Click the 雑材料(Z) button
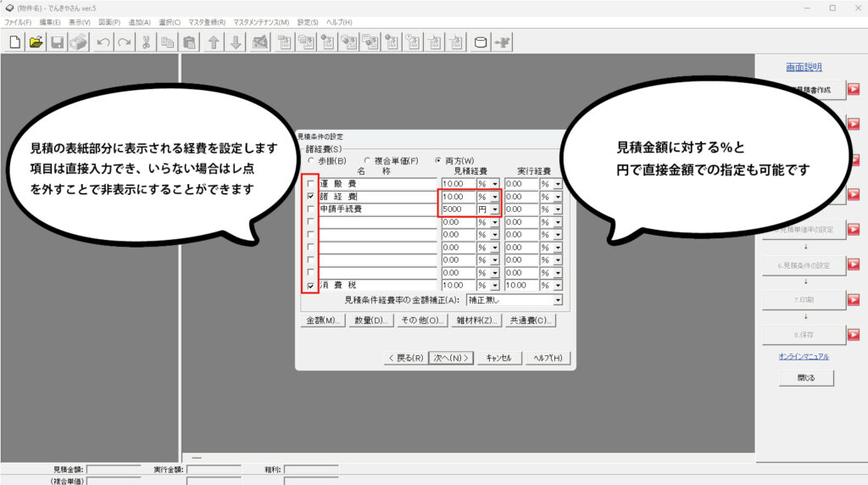868x485 pixels. click(x=476, y=321)
